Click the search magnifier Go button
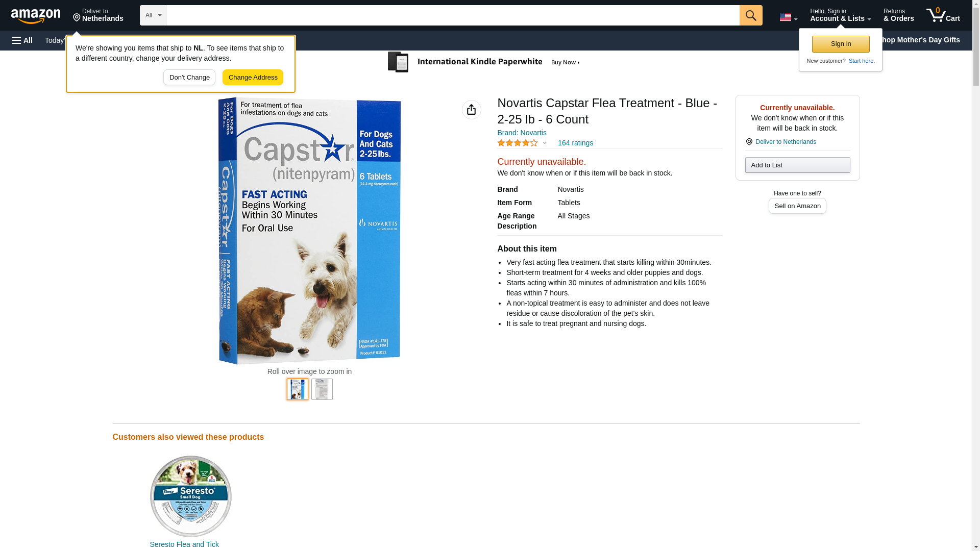The width and height of the screenshot is (980, 551). pos(750,15)
